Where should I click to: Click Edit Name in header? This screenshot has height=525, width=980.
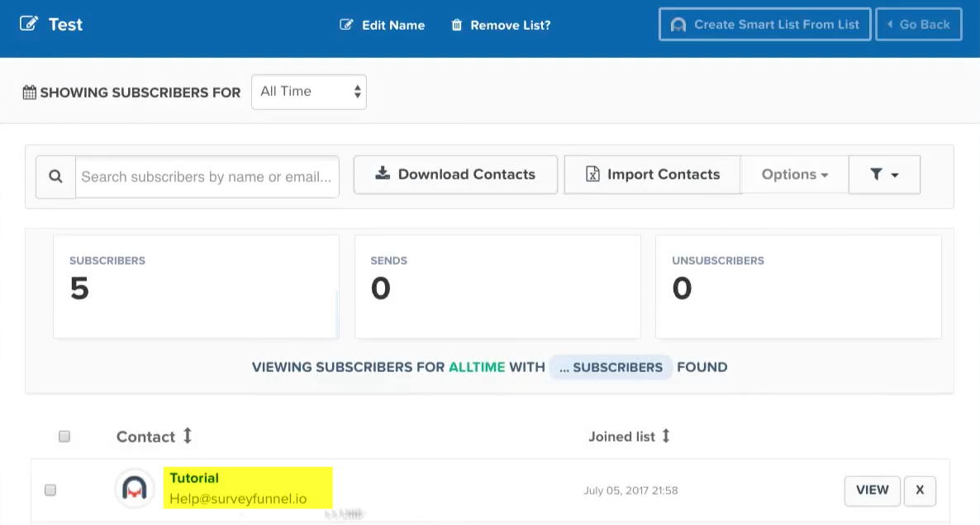pos(383,25)
